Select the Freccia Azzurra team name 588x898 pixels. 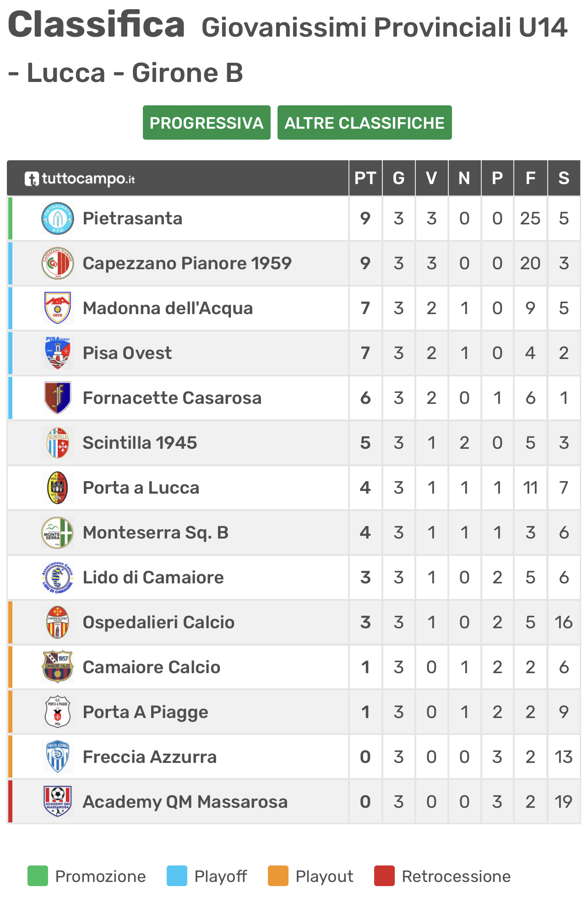150,757
